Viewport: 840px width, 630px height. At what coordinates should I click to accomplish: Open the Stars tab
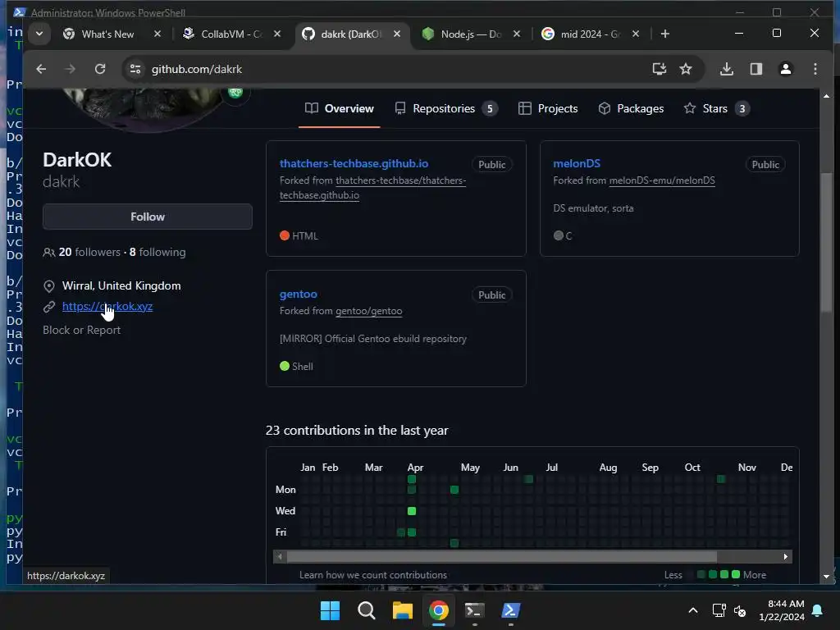(716, 109)
